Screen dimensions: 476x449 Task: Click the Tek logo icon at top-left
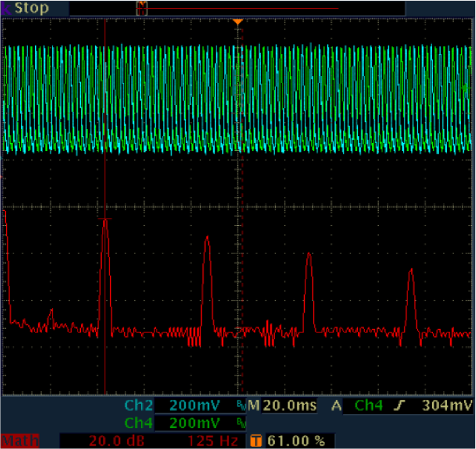pos(6,8)
